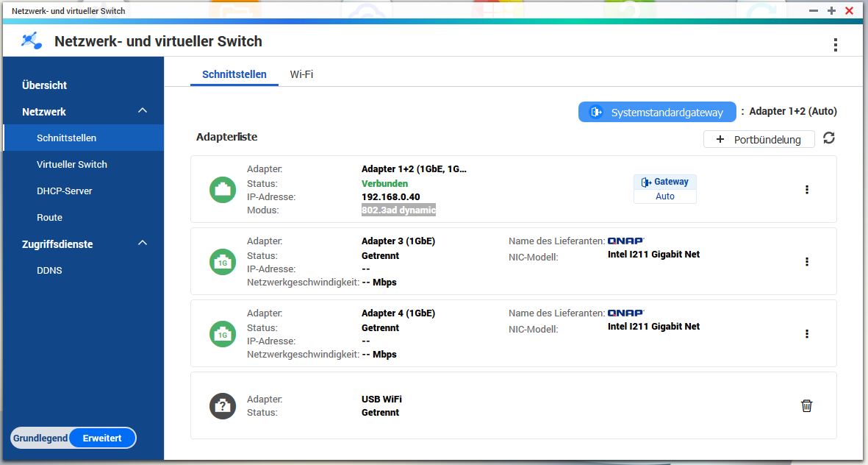This screenshot has height=465, width=868.
Task: Click the Network & Virtual Switch app logo icon
Action: click(32, 41)
